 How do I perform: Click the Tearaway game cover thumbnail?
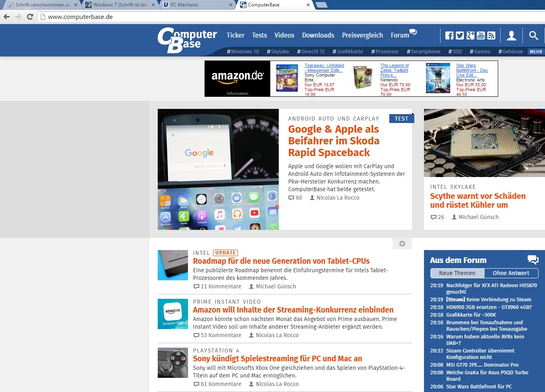pos(287,78)
